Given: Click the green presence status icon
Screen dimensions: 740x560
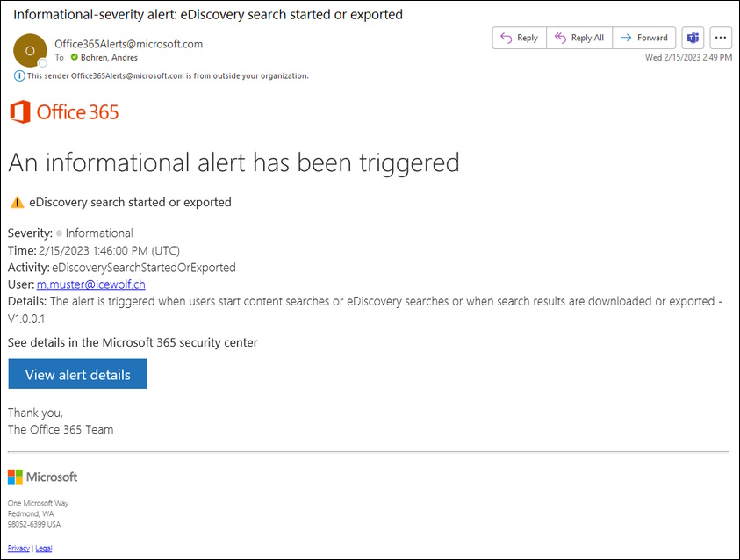Looking at the screenshot, I should point(74,57).
